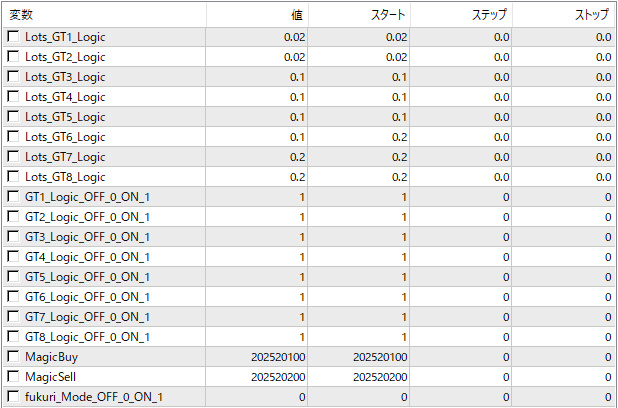Edit the 値 cell of GT7_Logic_OFF_0_ON_1
618x408 pixels.
(257, 317)
